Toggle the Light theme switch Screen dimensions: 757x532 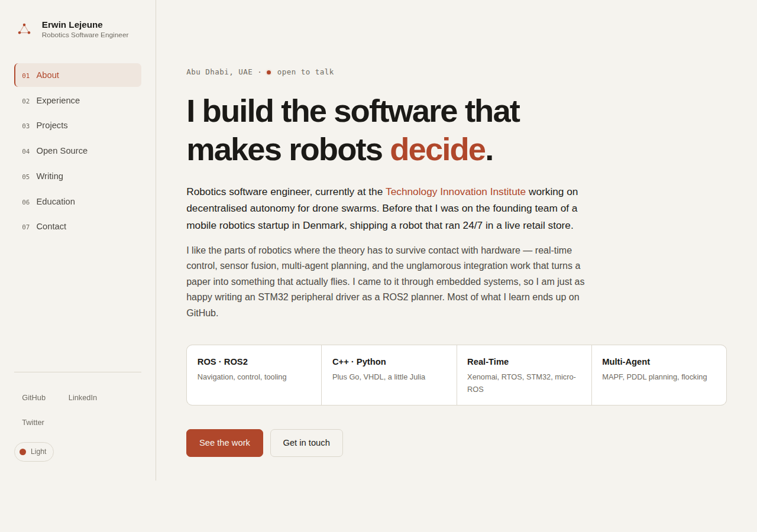[x=34, y=452]
